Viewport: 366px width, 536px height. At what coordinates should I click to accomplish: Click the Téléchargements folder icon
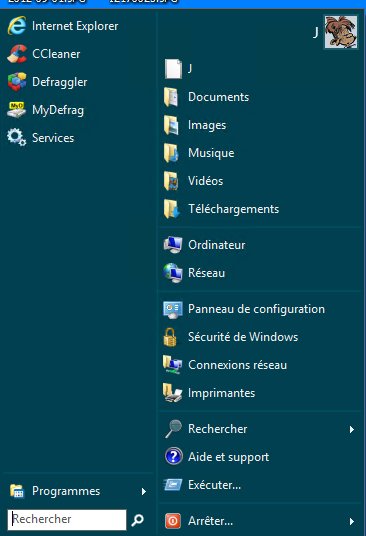click(172, 209)
